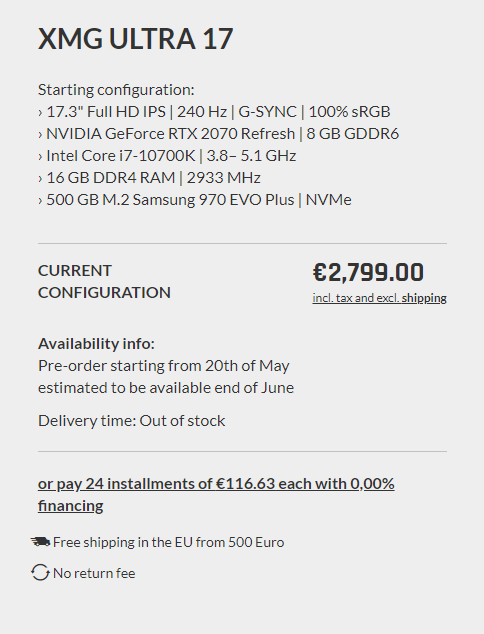
Task: Select the Intel Core i7-10700K spec line
Action: (167, 156)
